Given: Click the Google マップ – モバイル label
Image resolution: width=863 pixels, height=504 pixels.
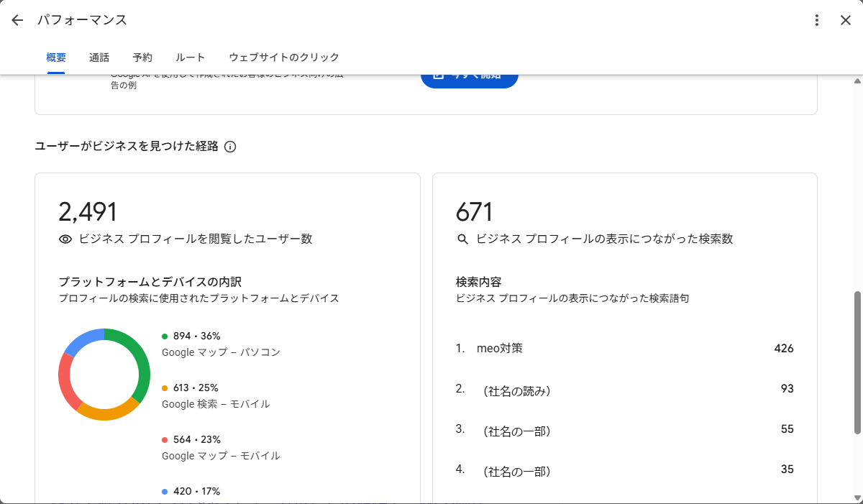Looking at the screenshot, I should coord(221,456).
